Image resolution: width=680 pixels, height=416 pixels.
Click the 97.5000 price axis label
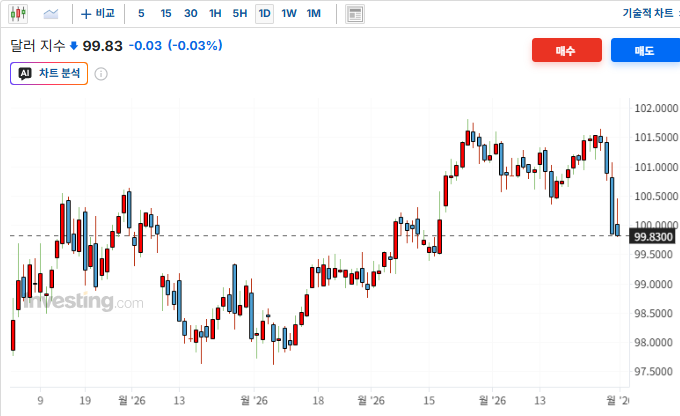[653, 372]
